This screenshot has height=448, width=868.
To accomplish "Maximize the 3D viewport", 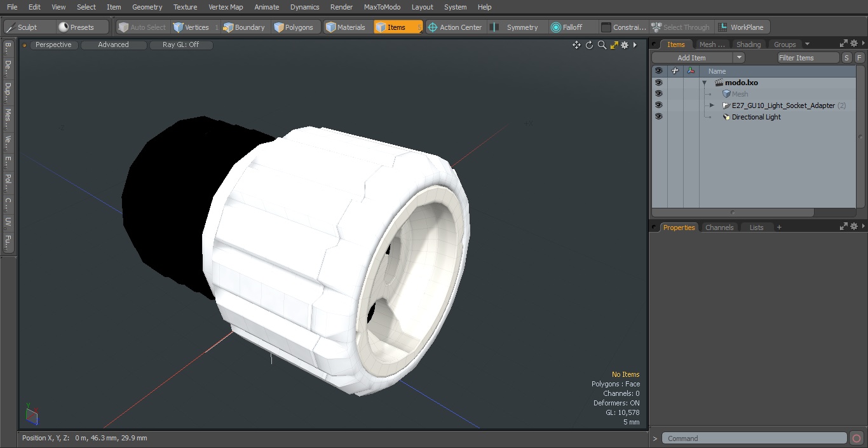I will point(614,45).
